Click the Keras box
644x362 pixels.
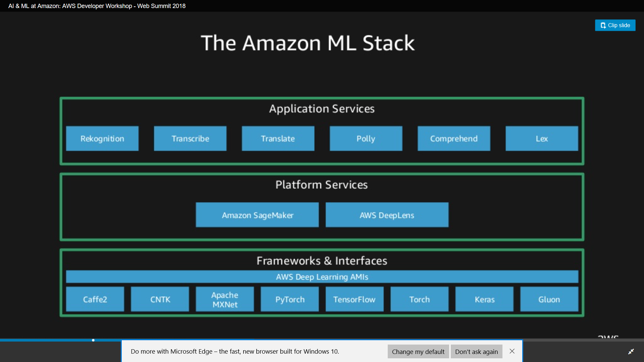pyautogui.click(x=484, y=299)
